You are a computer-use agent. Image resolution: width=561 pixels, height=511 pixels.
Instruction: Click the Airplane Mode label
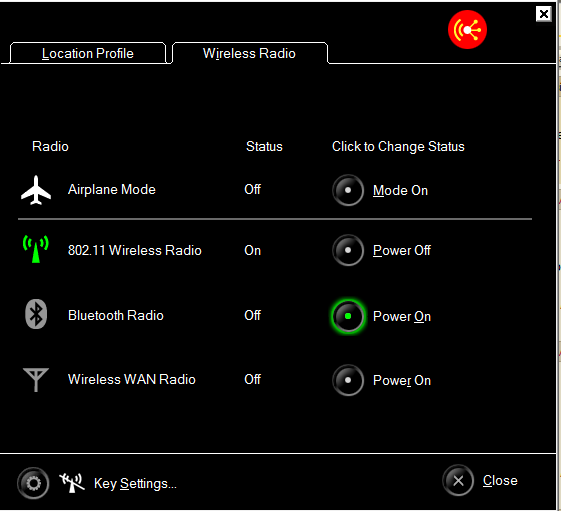point(112,189)
